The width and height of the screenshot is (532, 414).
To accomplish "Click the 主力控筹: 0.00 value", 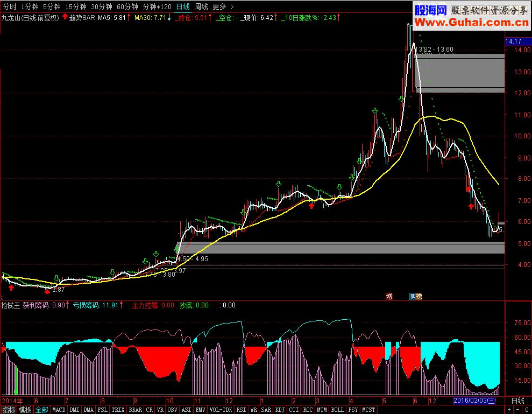I will [x=153, y=305].
